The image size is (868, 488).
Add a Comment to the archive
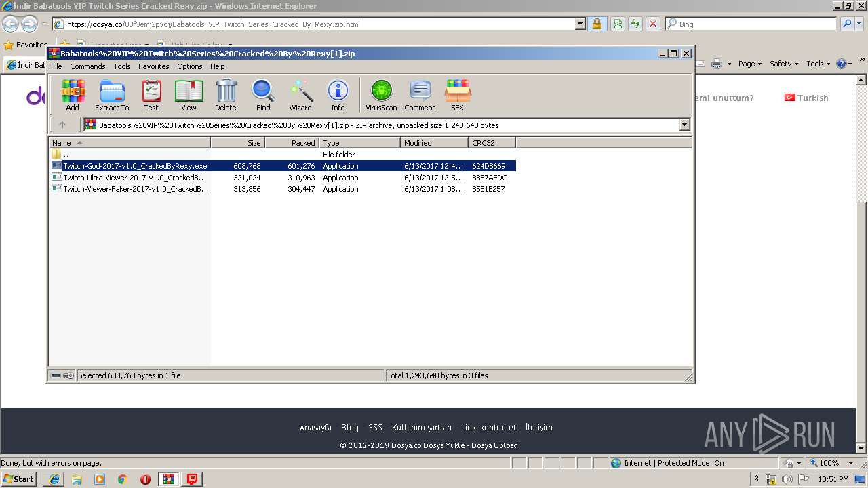point(420,96)
